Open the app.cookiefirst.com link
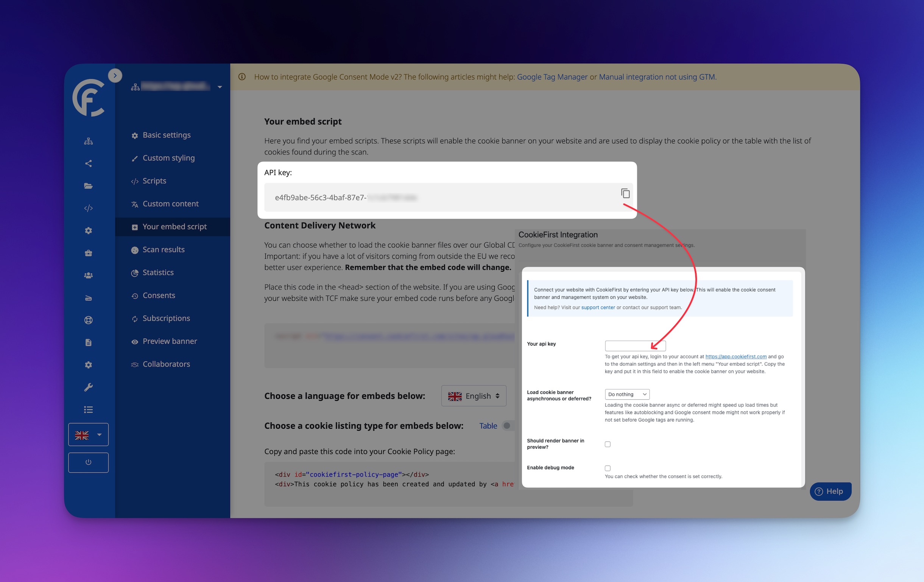The height and width of the screenshot is (582, 924). click(x=735, y=356)
